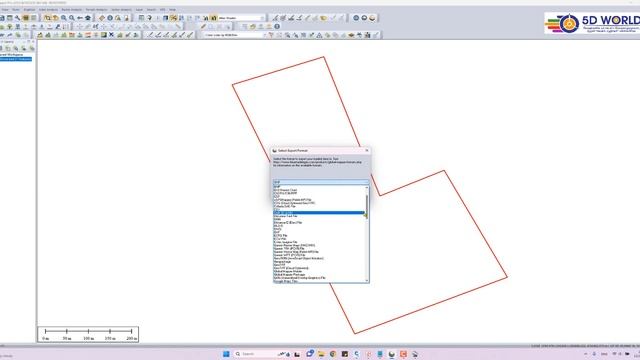
Task: Choose Garmin WPT (PCX5) File format
Action: 289,255
